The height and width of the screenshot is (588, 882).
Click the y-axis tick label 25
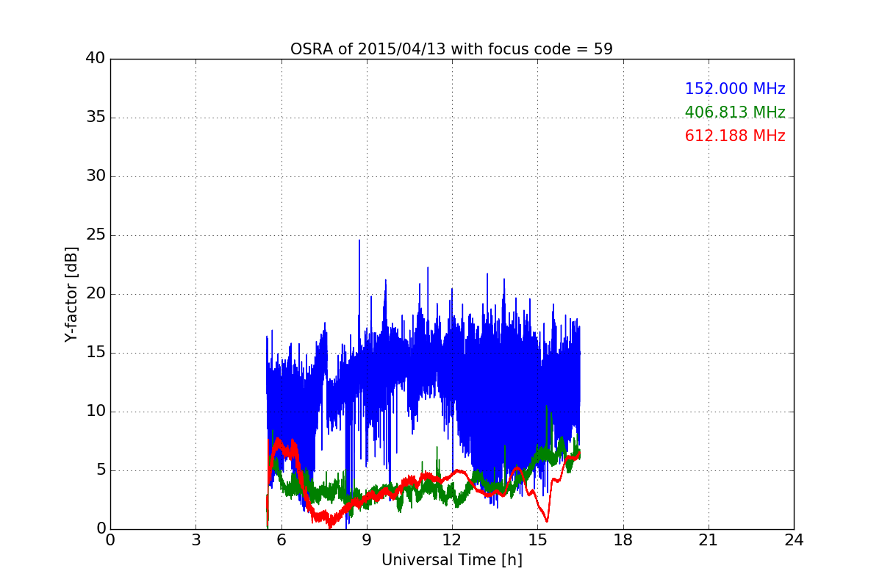tap(96, 235)
